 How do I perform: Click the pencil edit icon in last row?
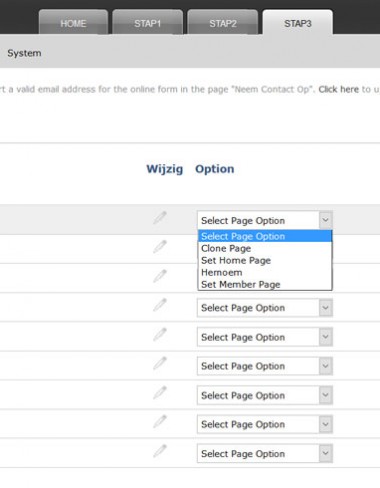click(x=160, y=451)
